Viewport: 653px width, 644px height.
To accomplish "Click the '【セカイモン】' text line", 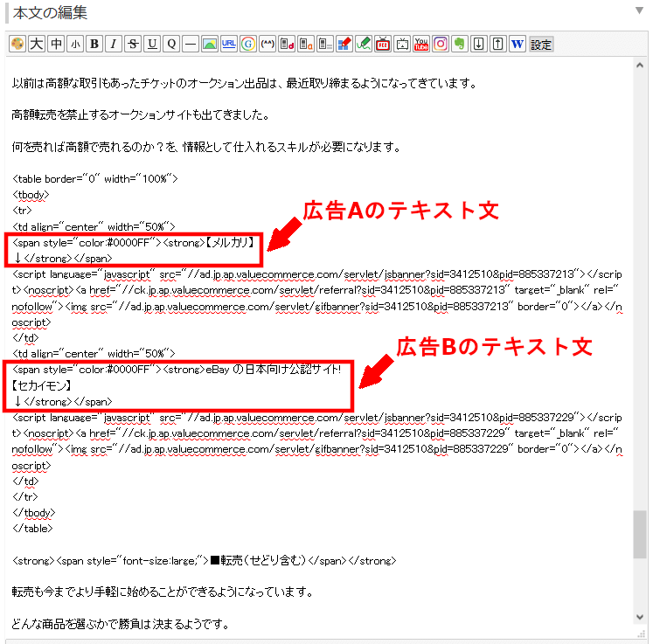I will [41, 385].
